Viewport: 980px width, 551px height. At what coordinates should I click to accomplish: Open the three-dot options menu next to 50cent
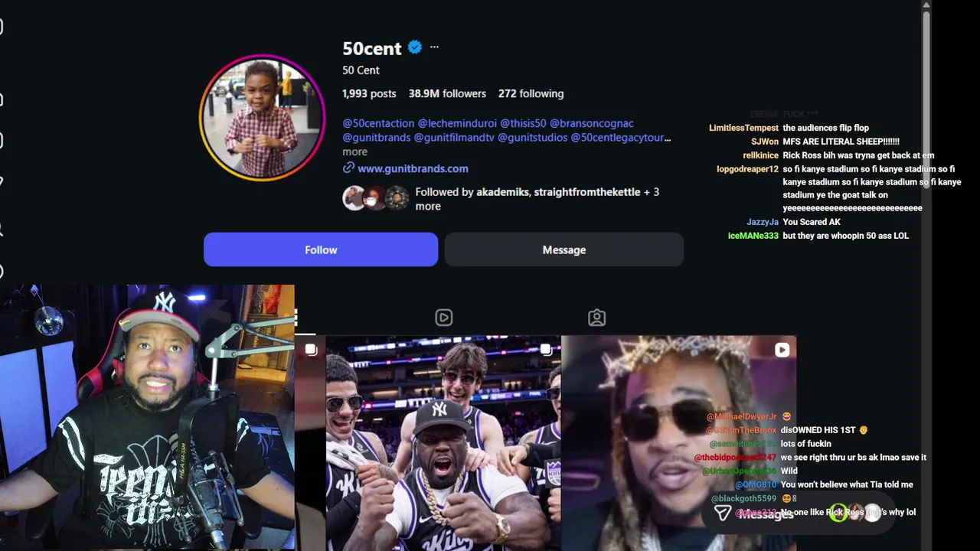(x=434, y=47)
